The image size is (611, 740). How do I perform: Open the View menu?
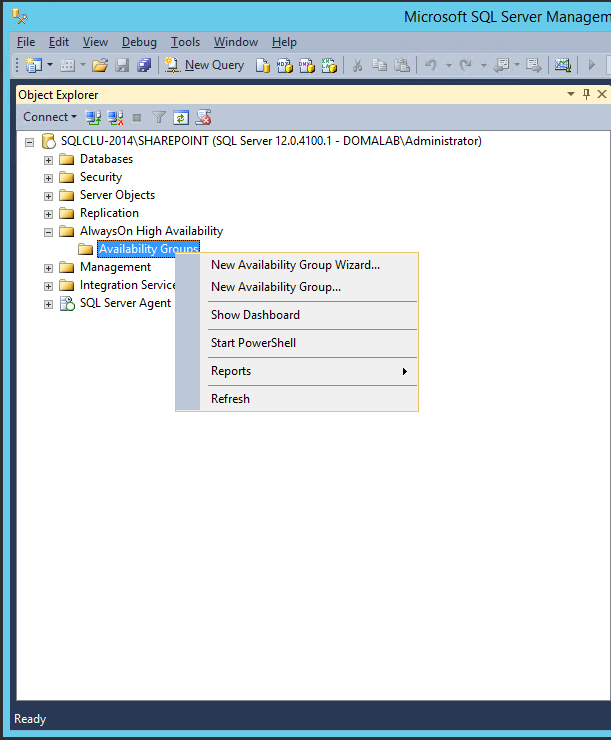(x=95, y=42)
